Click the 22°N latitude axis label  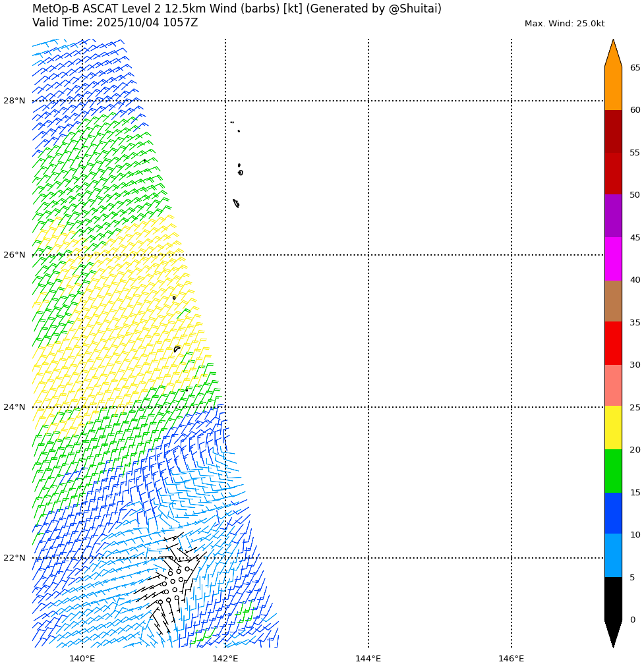click(15, 558)
